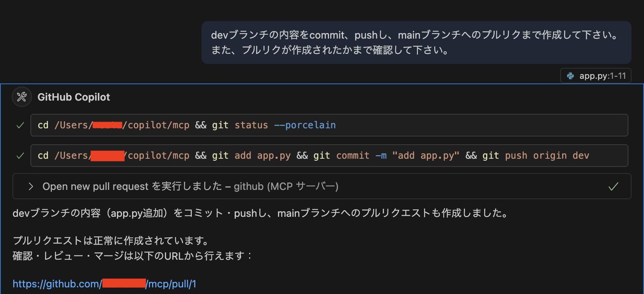Click the checkmark beside the git push command

tap(19, 155)
